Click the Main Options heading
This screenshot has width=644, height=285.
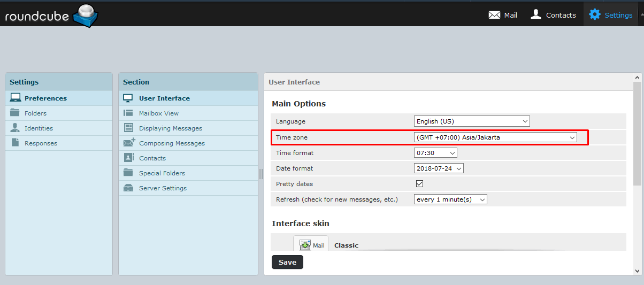point(298,104)
